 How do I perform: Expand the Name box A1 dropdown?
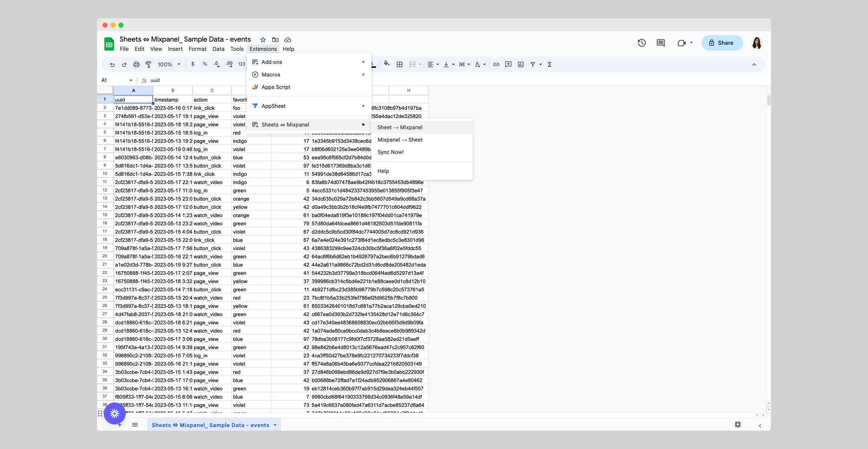[131, 80]
